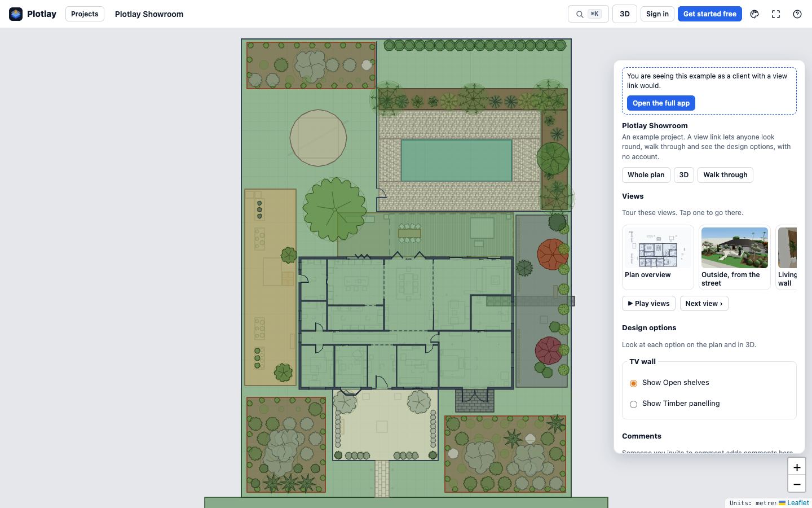Select Show Open shelves option
Screen dimensions: 812x508
(633, 383)
